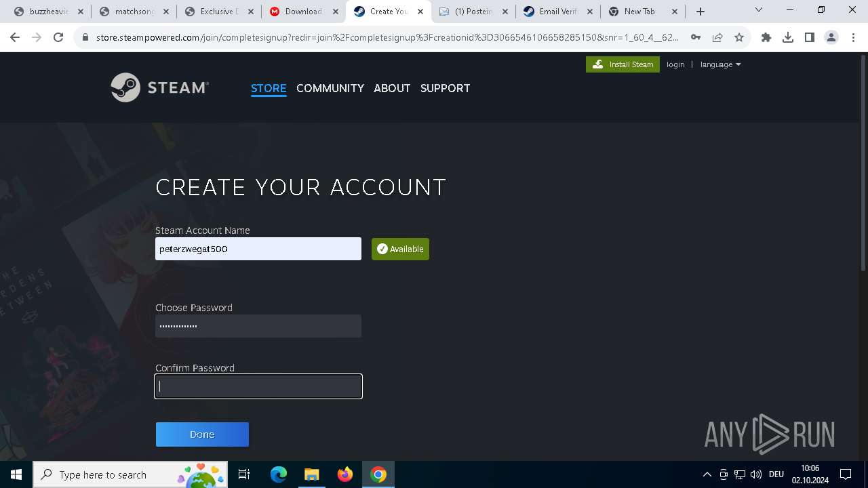Open volume control in system tray
The image size is (868, 488).
click(756, 474)
